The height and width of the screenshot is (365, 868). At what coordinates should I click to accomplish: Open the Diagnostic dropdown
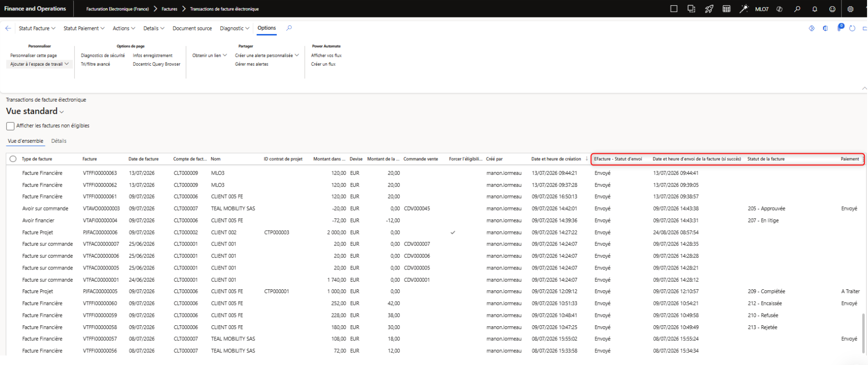[x=234, y=28]
